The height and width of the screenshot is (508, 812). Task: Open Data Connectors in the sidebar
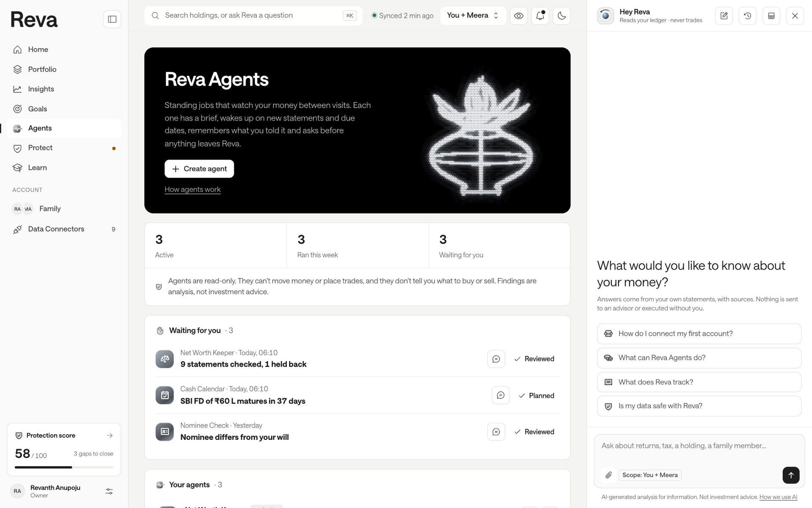click(64, 229)
